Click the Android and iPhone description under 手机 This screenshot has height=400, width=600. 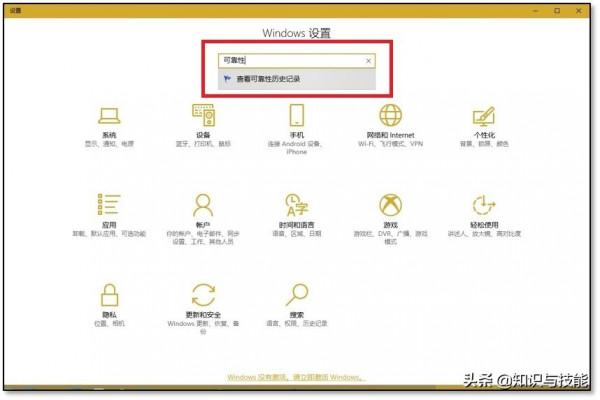click(x=297, y=148)
